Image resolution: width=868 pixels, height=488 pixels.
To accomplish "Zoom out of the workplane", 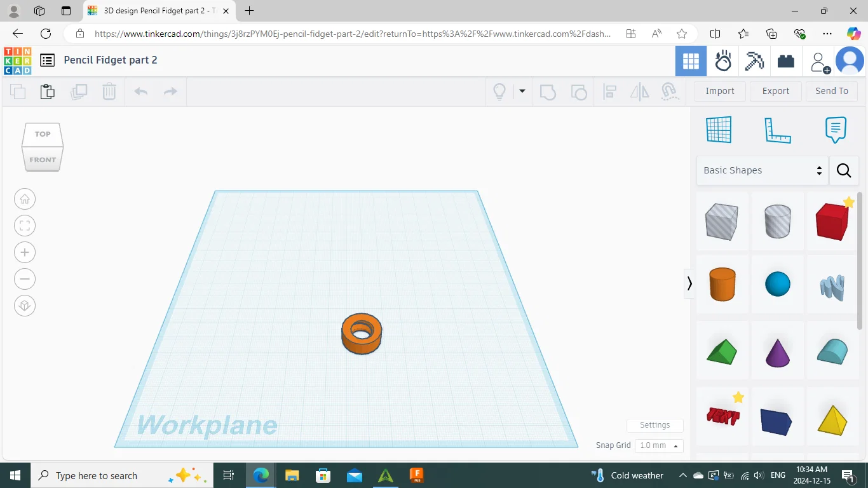I will (25, 279).
